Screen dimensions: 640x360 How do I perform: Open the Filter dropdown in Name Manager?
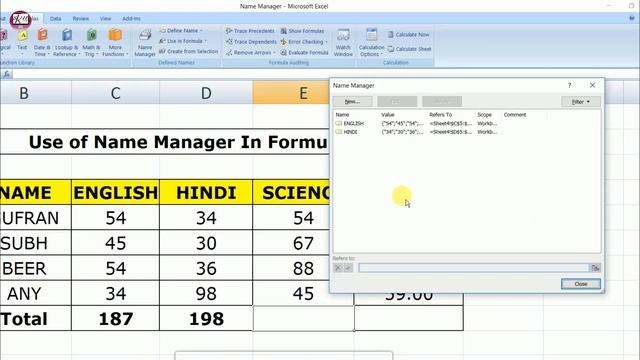coord(580,102)
